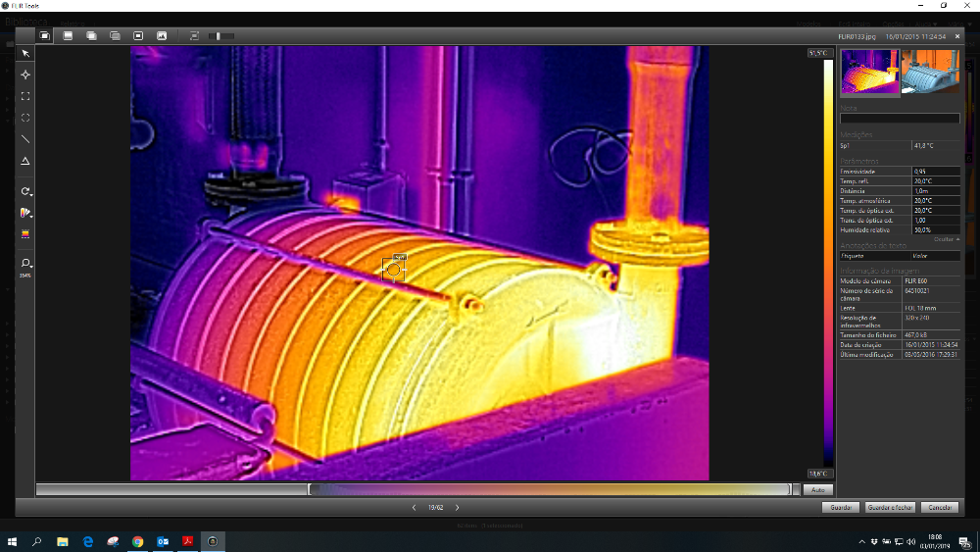The width and height of the screenshot is (980, 552).
Task: Open the rotate image dropdown
Action: 26,191
